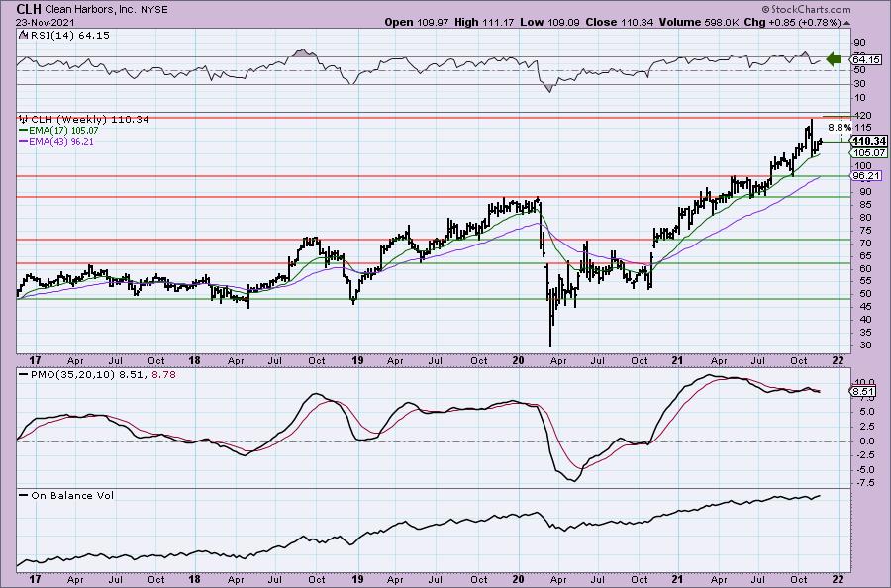Click the up triangle icon beside Chg
The width and height of the screenshot is (891, 588).
pyautogui.click(x=846, y=23)
